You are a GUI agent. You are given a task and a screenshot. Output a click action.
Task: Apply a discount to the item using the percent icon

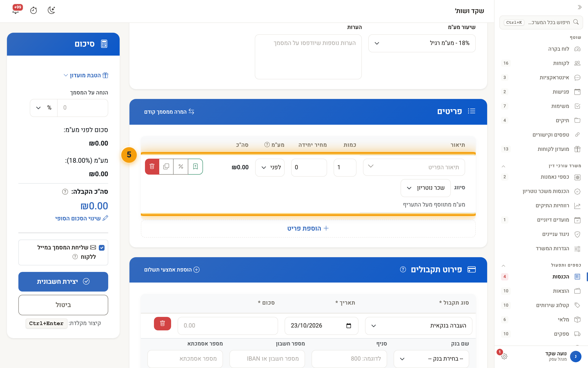coord(181,167)
